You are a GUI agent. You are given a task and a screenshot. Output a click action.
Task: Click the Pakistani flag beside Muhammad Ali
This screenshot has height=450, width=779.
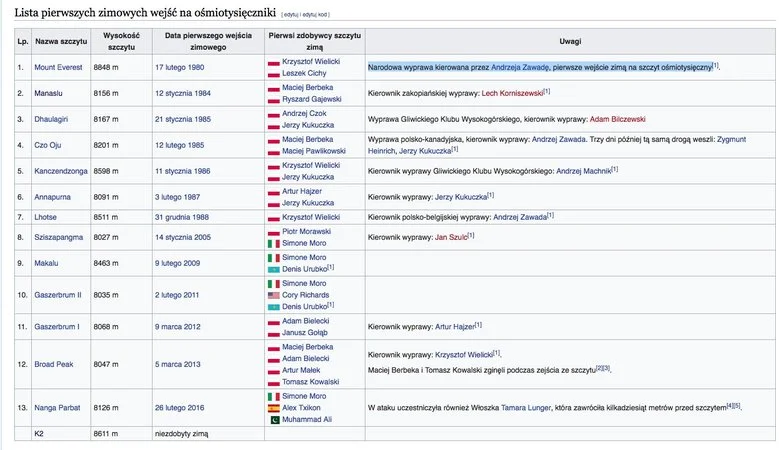(x=274, y=420)
